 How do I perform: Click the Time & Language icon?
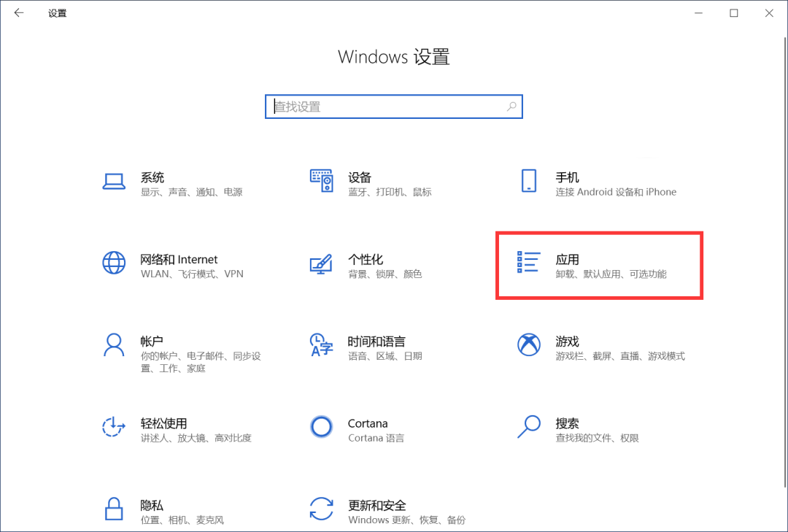coord(322,345)
